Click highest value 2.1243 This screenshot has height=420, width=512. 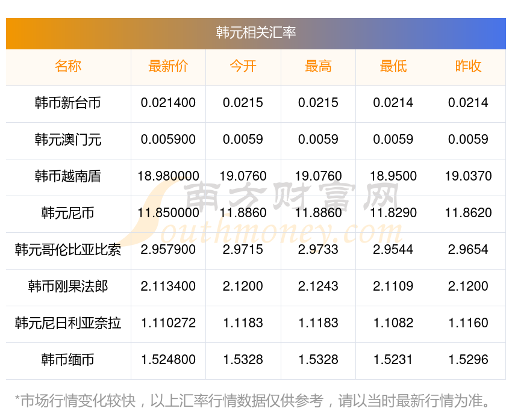pos(318,286)
